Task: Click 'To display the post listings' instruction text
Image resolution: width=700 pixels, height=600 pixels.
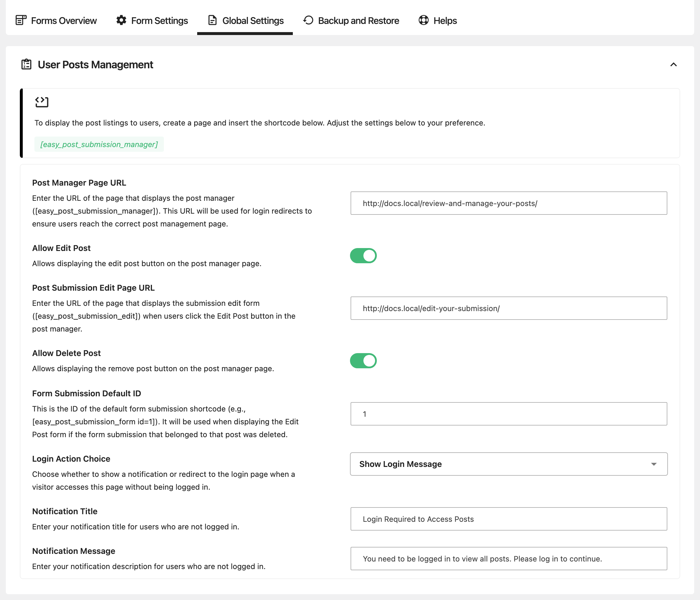Action: point(260,123)
